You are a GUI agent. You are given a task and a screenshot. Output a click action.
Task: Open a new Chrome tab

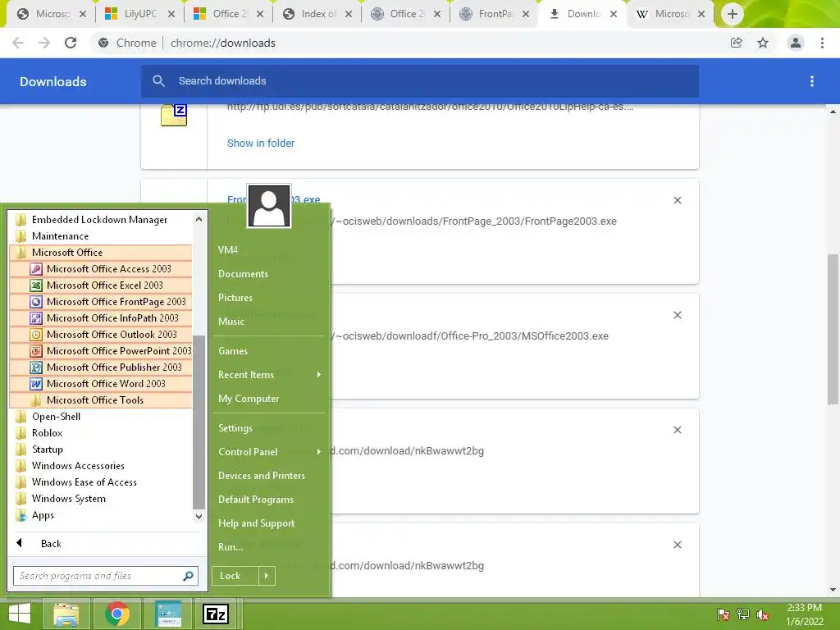point(733,14)
